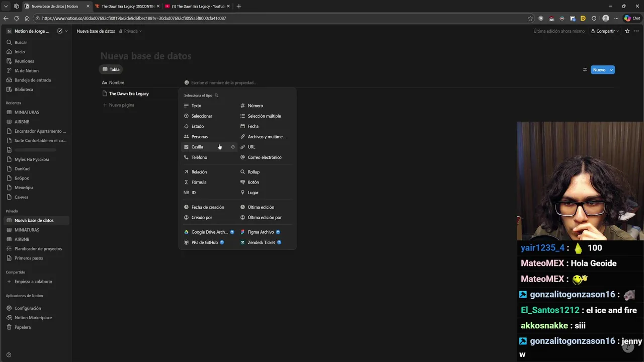Click the three-dot page options icon
Image resolution: width=644 pixels, height=362 pixels.
pyautogui.click(x=636, y=31)
